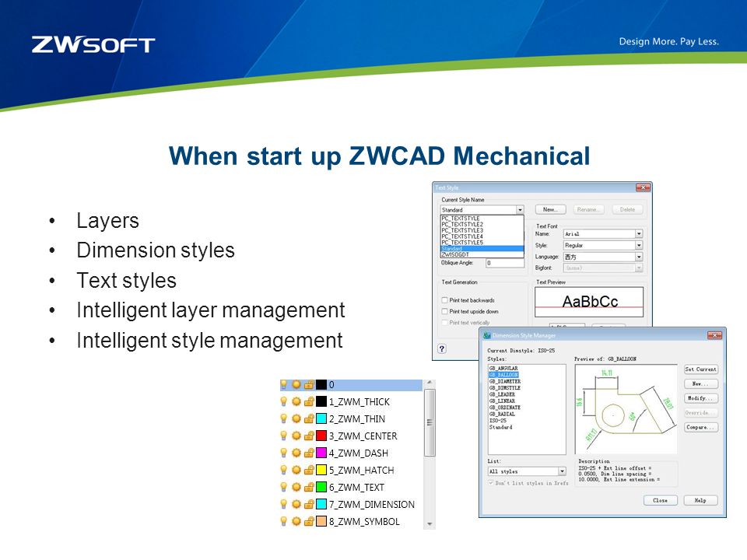Click Help button in Dimension Style Manager
The image size is (747, 560).
tap(700, 500)
